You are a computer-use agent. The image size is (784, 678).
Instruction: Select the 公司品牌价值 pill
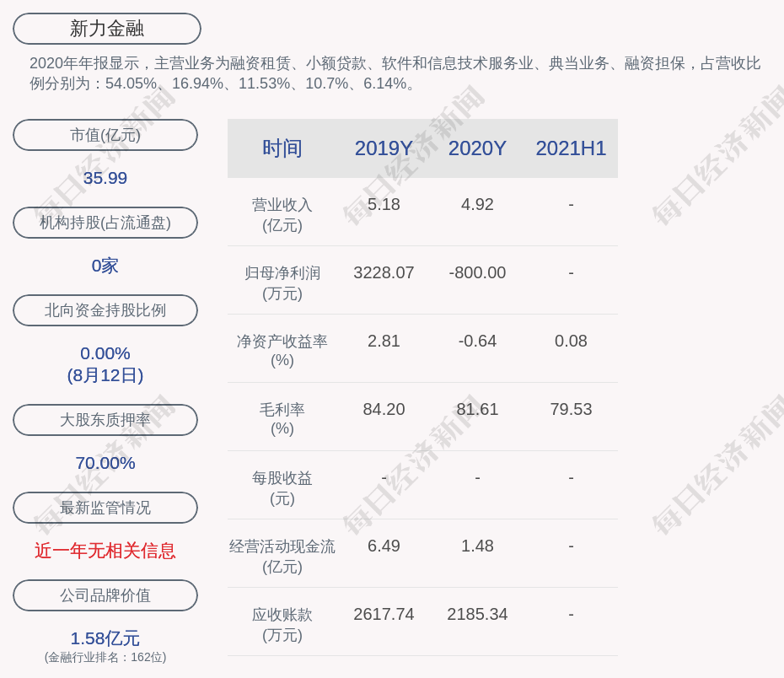coord(105,595)
